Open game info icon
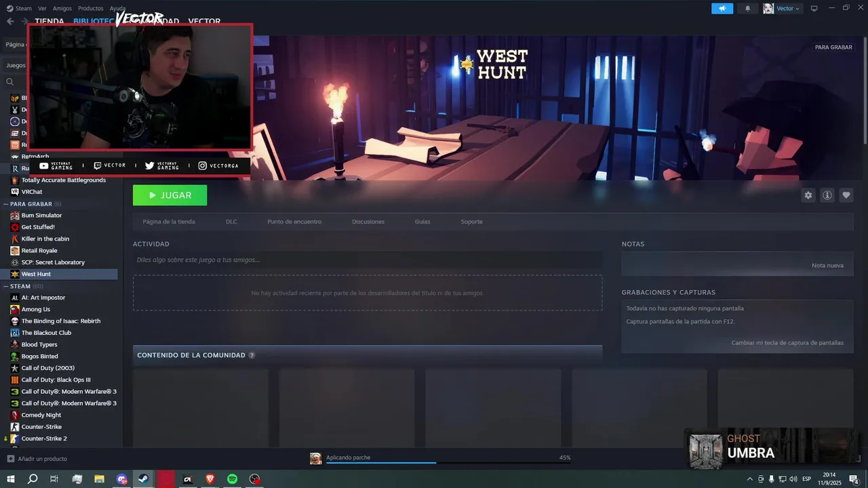The width and height of the screenshot is (868, 488). pyautogui.click(x=827, y=195)
